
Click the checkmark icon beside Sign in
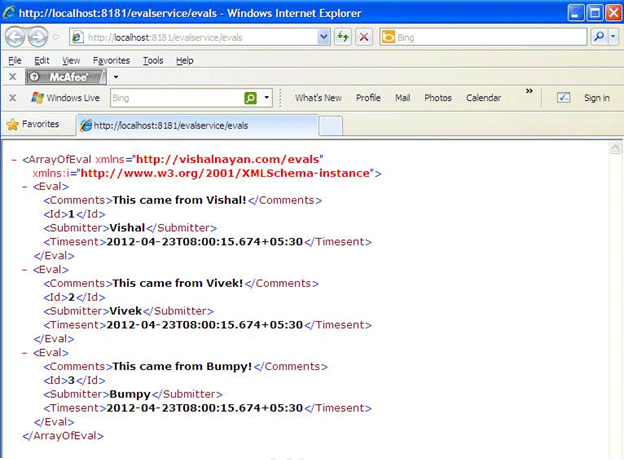(x=563, y=98)
